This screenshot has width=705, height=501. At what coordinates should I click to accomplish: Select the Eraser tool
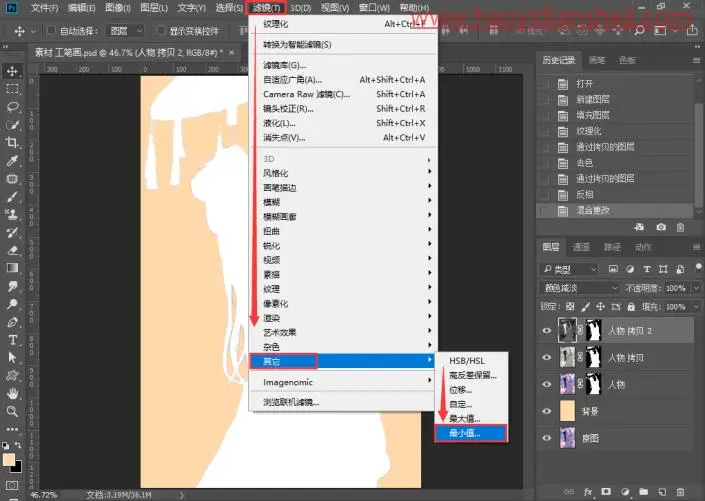click(12, 250)
